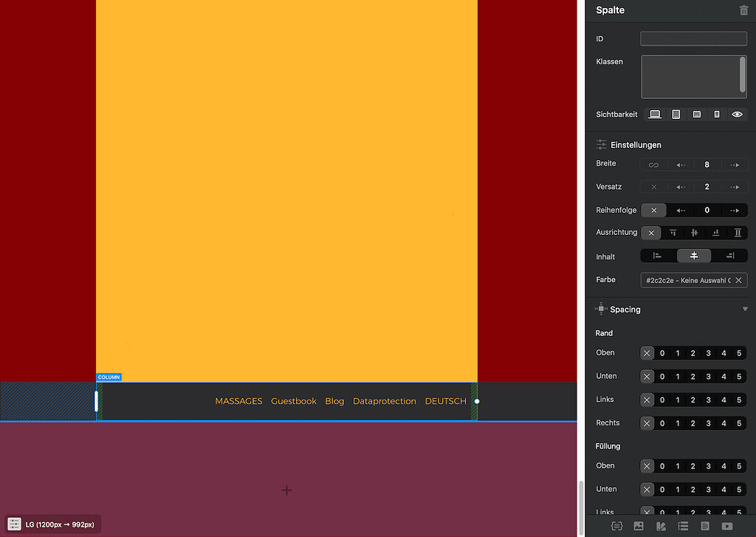Click the DEUTSCH link in the footer
Viewport: 756px width, 537px height.
pos(445,400)
